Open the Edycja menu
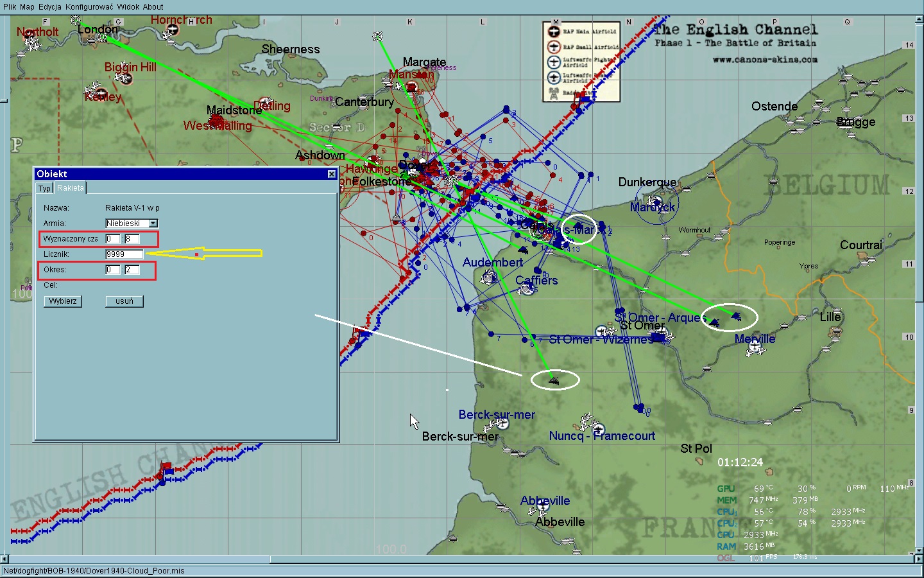Viewport: 924px width, 578px height. pyautogui.click(x=50, y=7)
